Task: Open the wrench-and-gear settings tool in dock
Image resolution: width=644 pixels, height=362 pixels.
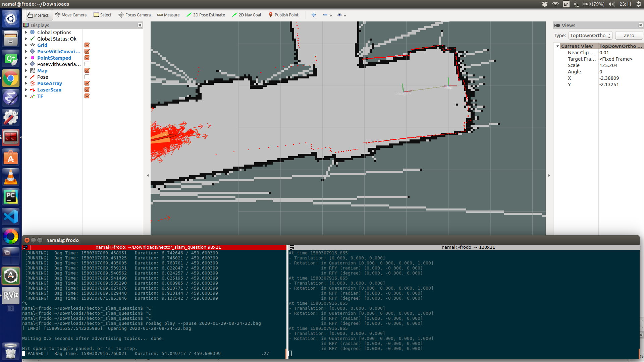Action: [x=11, y=118]
